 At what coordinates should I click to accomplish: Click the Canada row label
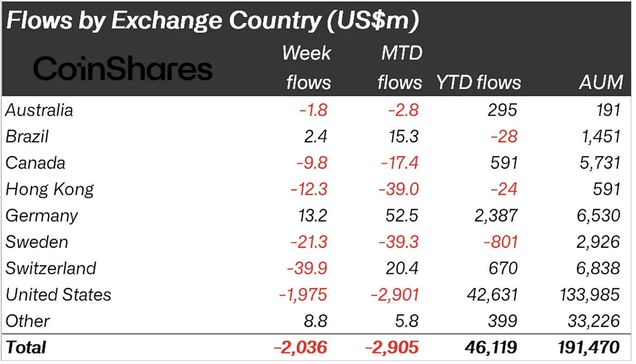pos(36,163)
